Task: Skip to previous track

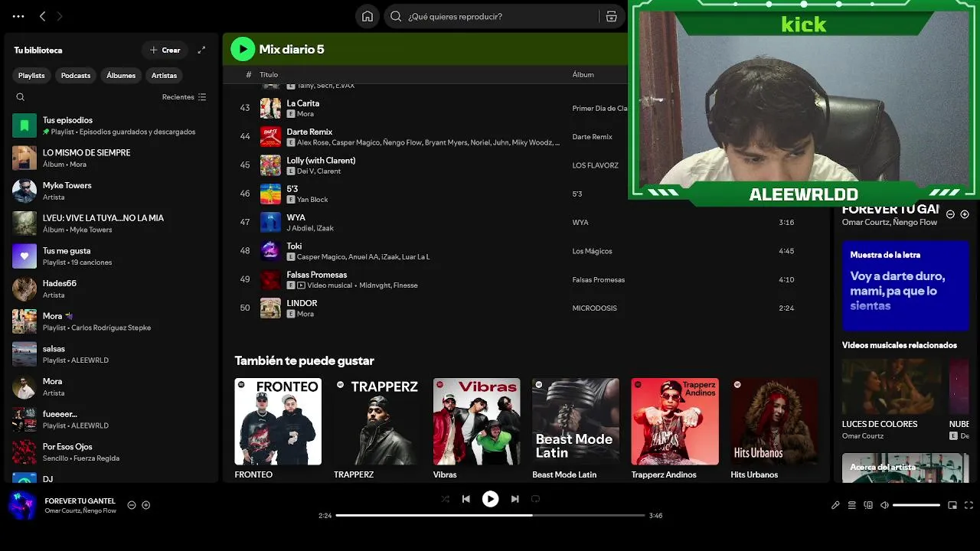Action: pyautogui.click(x=466, y=499)
